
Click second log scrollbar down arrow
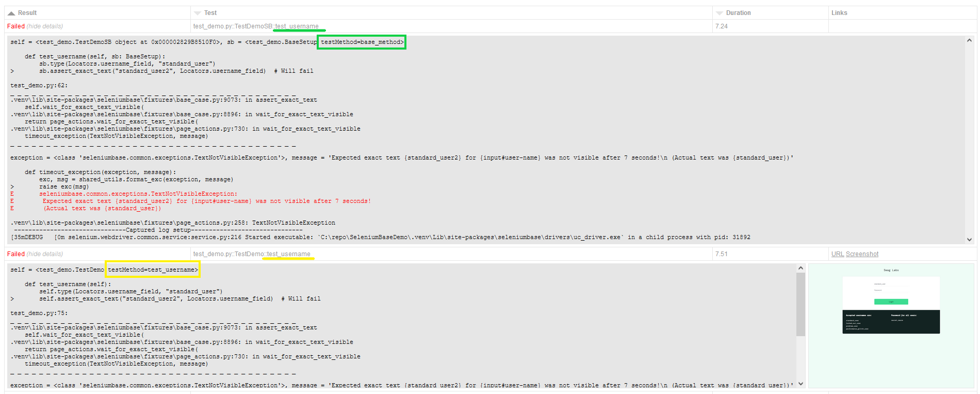[801, 384]
